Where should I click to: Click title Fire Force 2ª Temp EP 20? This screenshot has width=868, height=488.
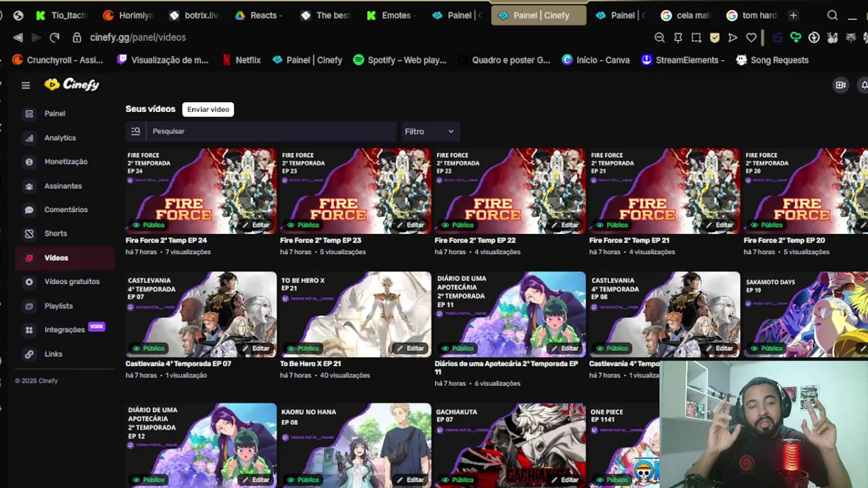pyautogui.click(x=785, y=241)
